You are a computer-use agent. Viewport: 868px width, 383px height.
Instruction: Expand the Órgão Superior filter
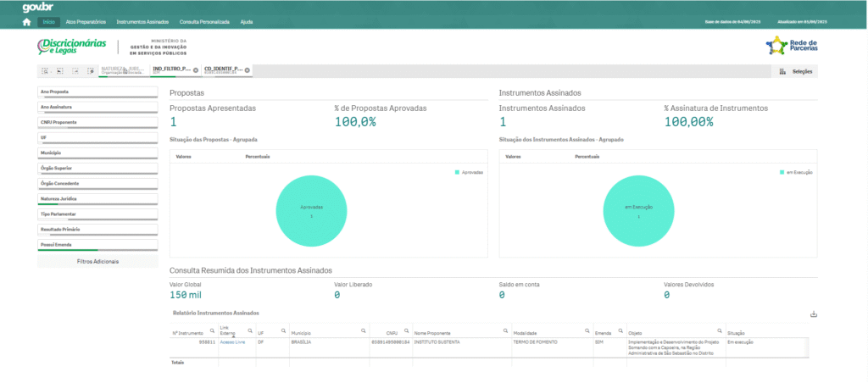click(x=98, y=168)
